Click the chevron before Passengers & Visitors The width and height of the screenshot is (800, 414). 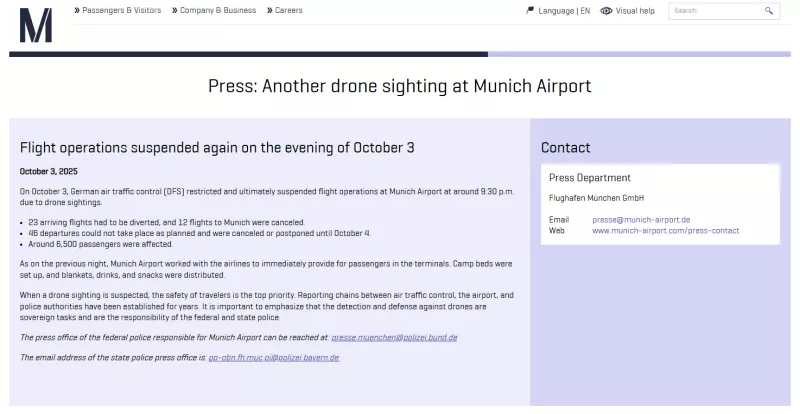[77, 11]
